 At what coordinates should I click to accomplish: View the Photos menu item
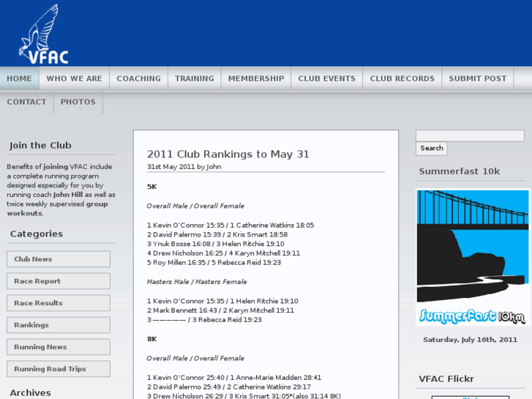pyautogui.click(x=78, y=102)
